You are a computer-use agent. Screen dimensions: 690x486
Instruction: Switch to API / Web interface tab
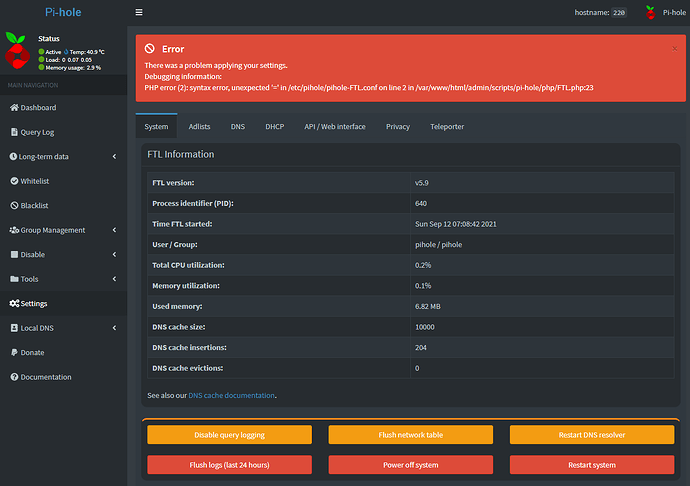pos(335,126)
